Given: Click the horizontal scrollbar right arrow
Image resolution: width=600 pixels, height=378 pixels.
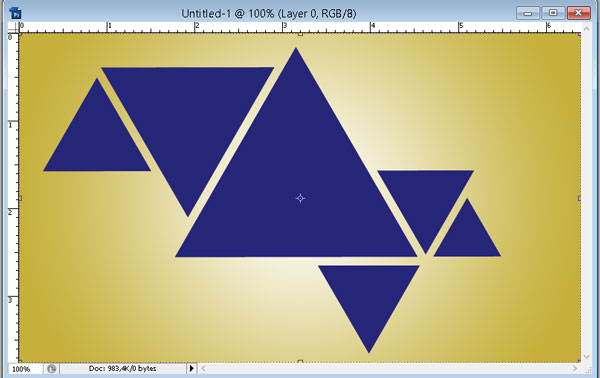Looking at the screenshot, I should (575, 369).
